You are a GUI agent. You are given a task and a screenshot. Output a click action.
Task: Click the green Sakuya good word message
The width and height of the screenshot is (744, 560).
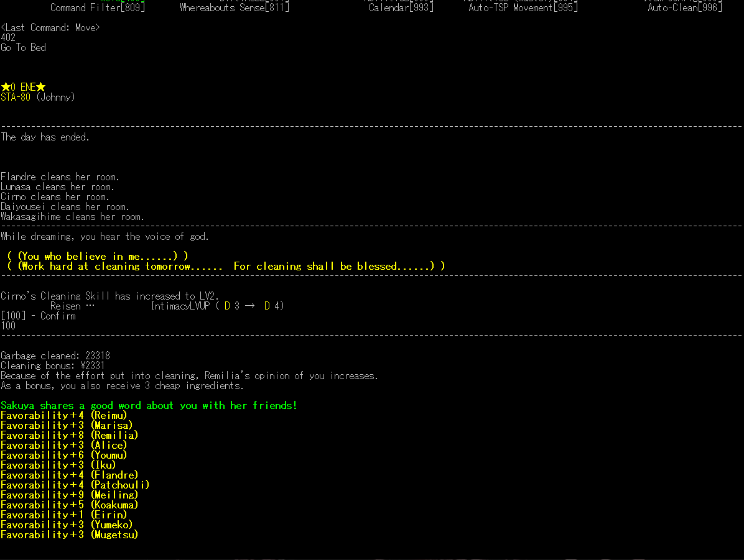pos(149,405)
